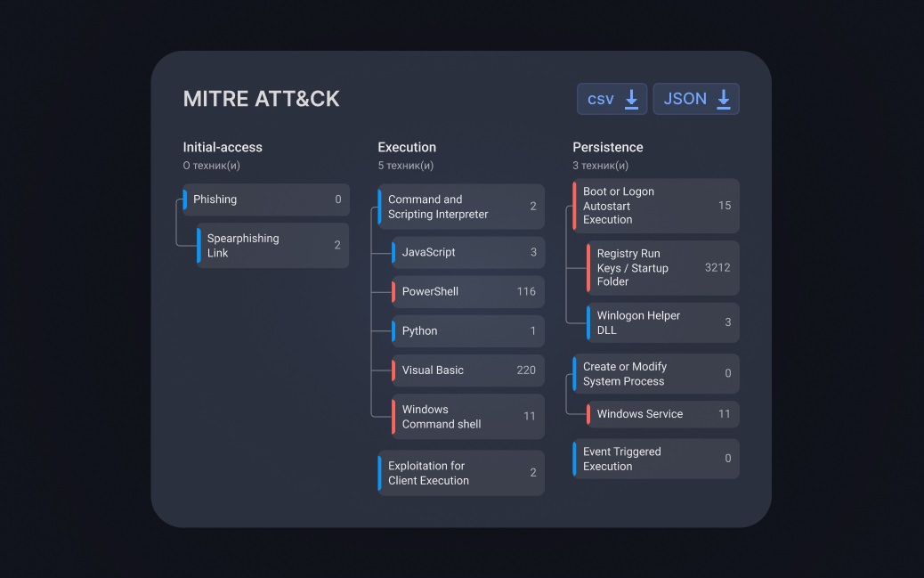Toggle the blue marker on the Phishing card
The width and height of the screenshot is (924, 578).
pyautogui.click(x=184, y=199)
